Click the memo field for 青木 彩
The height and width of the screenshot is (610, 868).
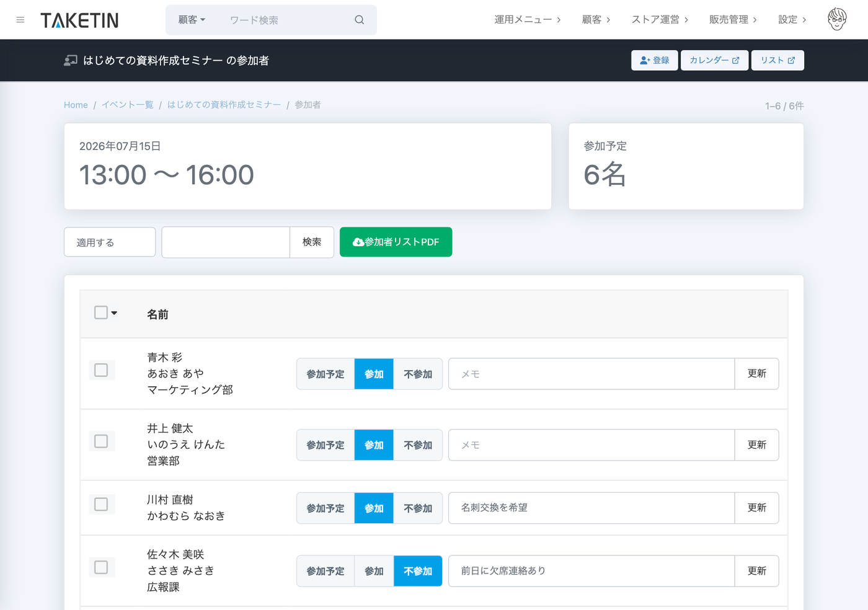click(591, 374)
